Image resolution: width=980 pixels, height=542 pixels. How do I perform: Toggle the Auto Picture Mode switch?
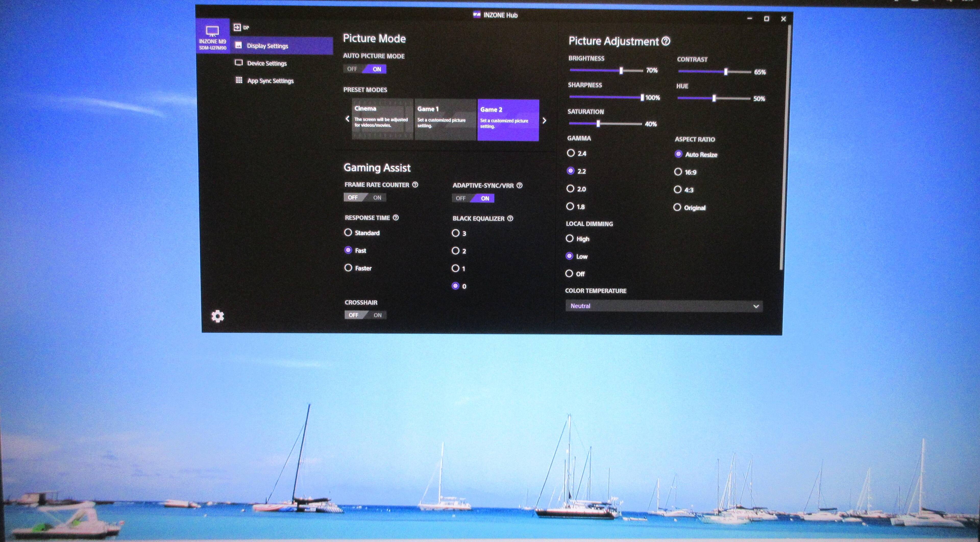tap(364, 69)
